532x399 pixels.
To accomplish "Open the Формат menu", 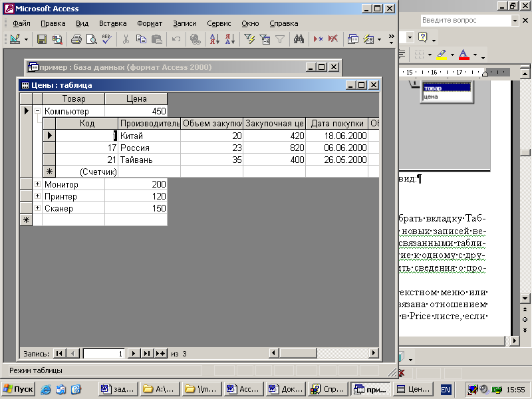I will tap(150, 23).
